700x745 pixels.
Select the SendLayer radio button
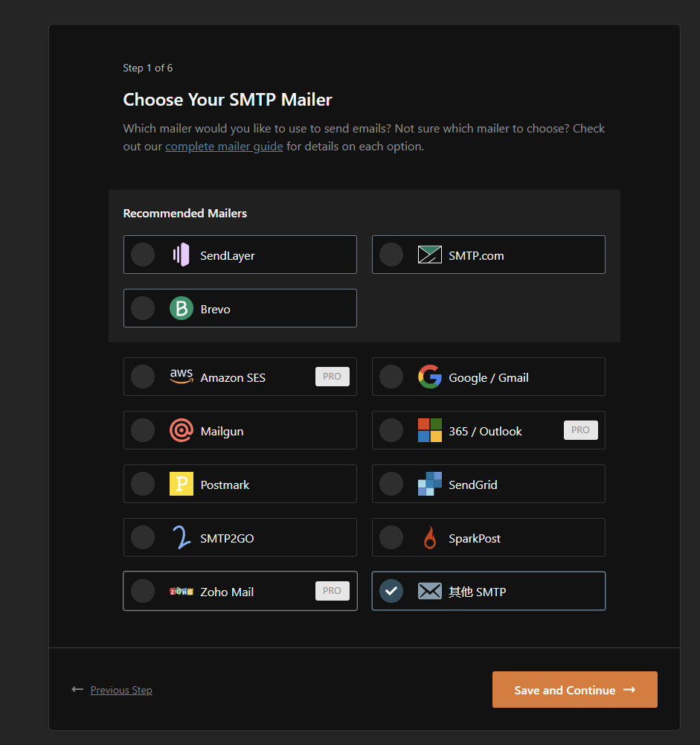click(143, 255)
